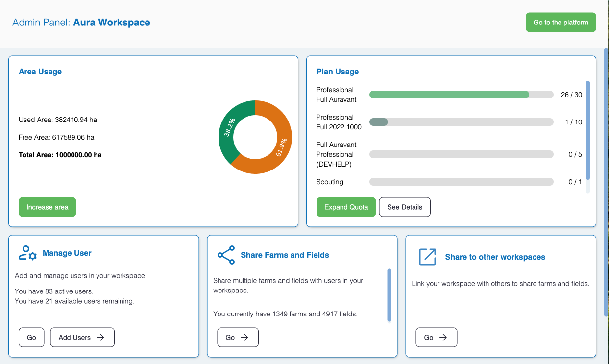
Task: Click the arrow in the Share Farms Go button
Action: [x=244, y=337]
